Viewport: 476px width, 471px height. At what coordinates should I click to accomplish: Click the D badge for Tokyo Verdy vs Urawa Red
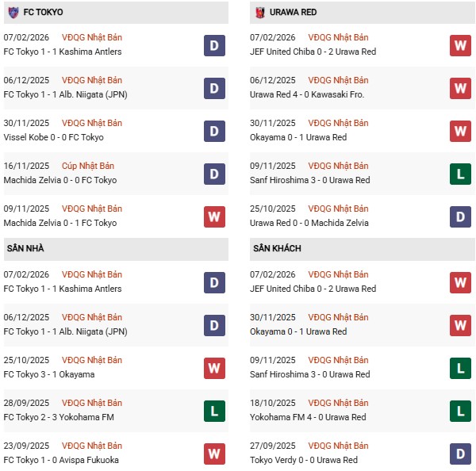point(460,454)
